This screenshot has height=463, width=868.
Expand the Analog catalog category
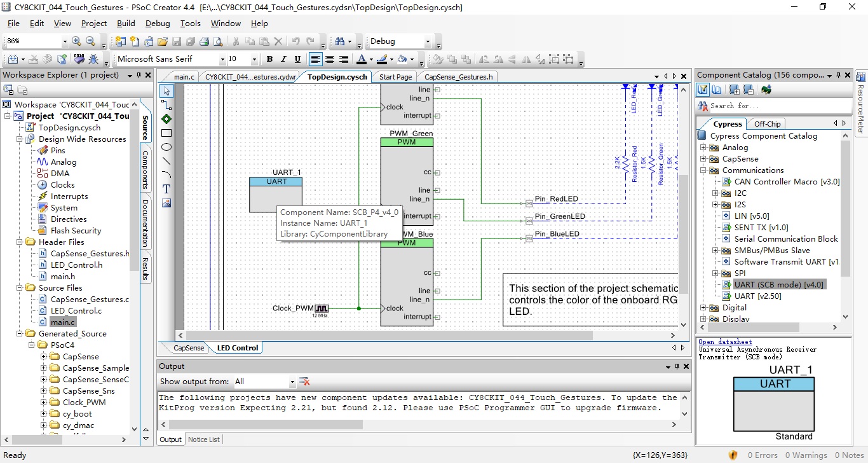click(x=703, y=148)
